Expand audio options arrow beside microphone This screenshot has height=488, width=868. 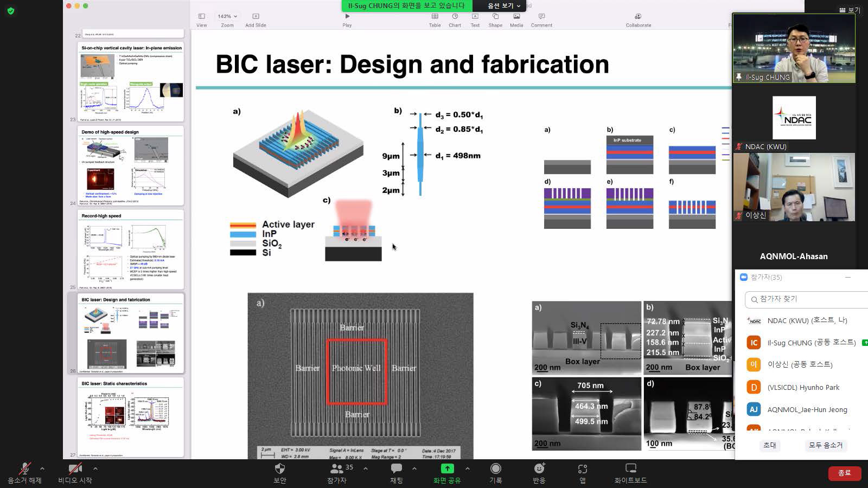pos(42,468)
